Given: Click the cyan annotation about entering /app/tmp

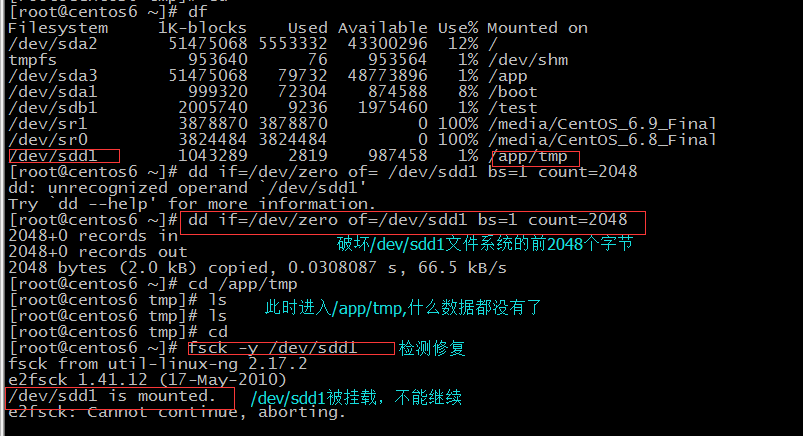Looking at the screenshot, I should [x=403, y=307].
